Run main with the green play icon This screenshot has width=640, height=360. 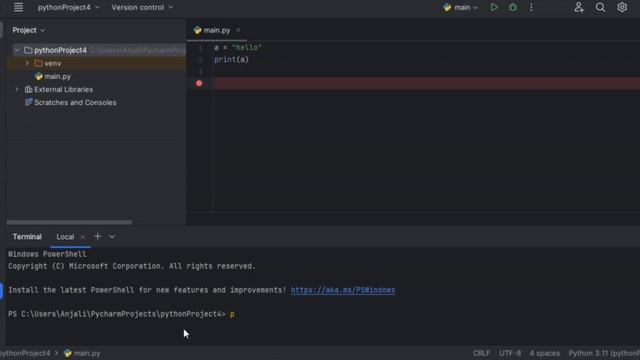[x=494, y=7]
